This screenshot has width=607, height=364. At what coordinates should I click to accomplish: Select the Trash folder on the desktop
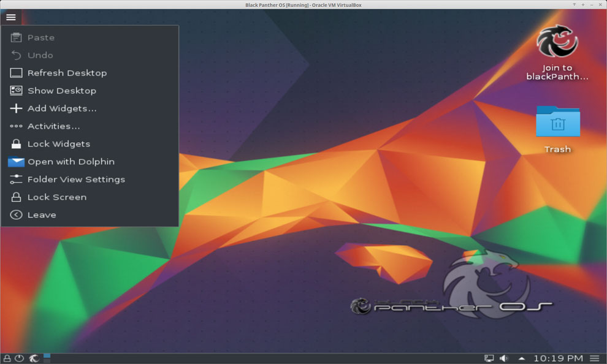tap(557, 129)
